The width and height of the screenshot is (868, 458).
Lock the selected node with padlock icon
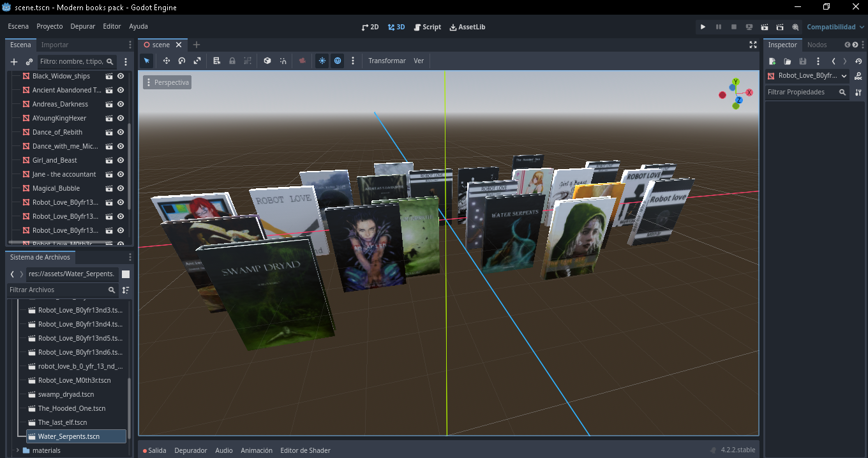(x=232, y=61)
